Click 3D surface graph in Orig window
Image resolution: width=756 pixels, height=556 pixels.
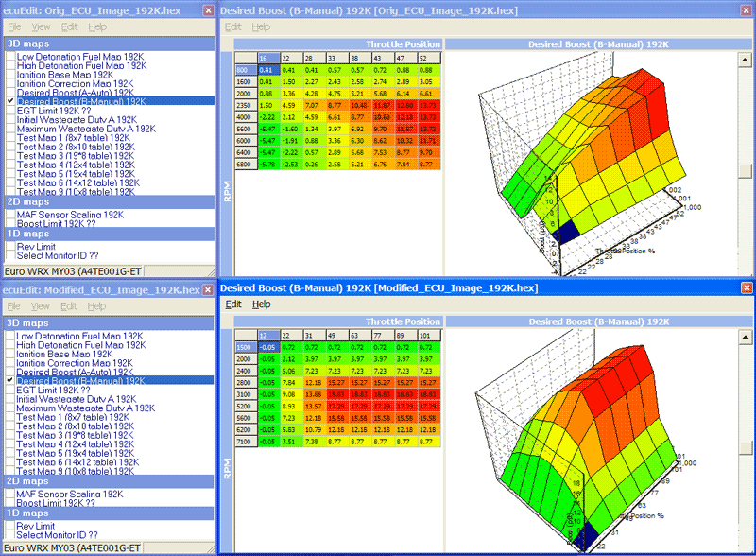592,164
